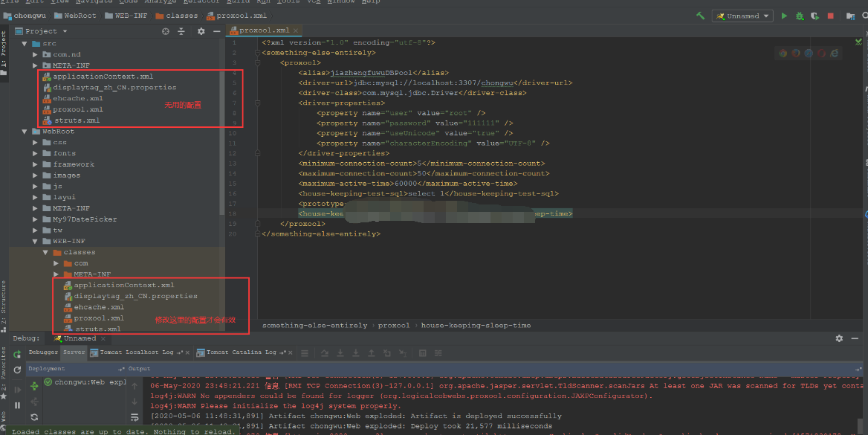The width and height of the screenshot is (868, 435).
Task: Open the Tomcat Catalina Log tab
Action: pos(241,352)
